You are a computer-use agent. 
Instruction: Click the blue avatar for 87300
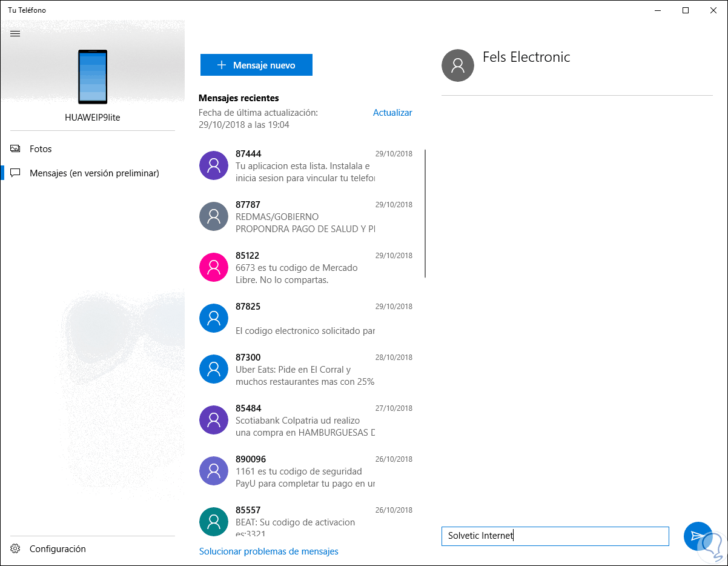click(x=214, y=369)
